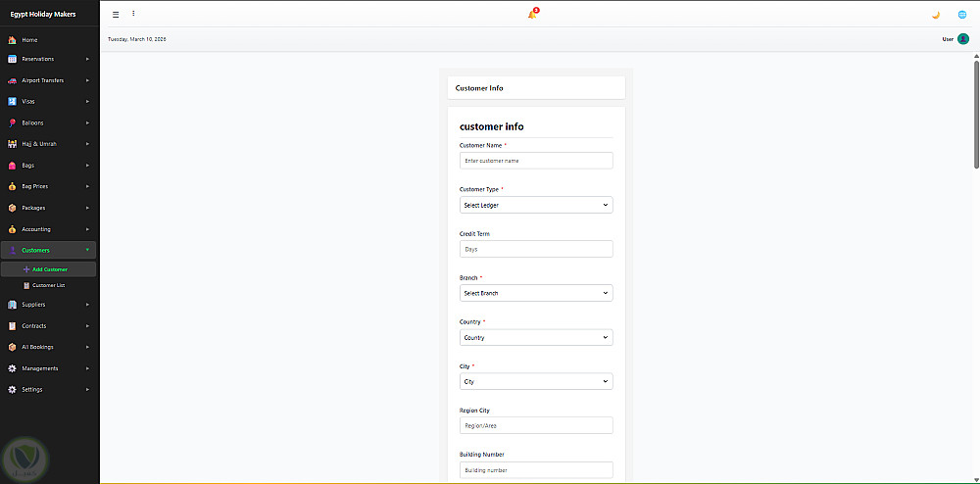The width and height of the screenshot is (980, 484).
Task: Open the Country dropdown
Action: point(535,337)
